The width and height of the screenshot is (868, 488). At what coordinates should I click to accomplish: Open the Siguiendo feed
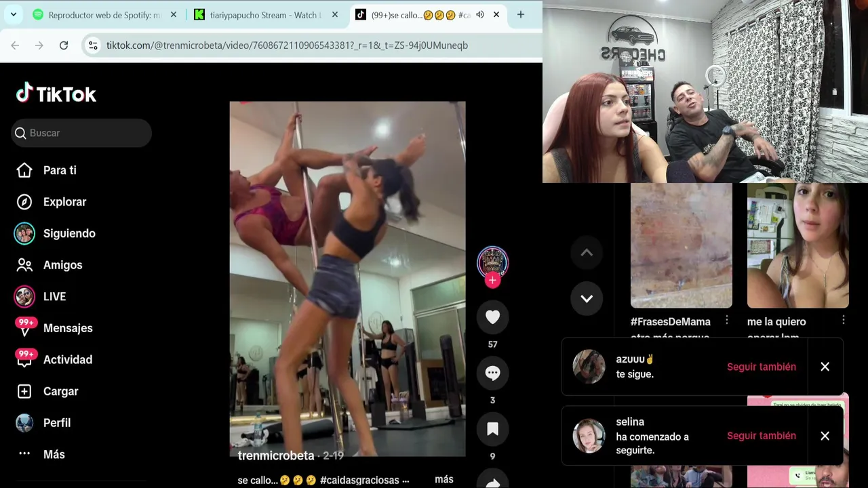(69, 233)
